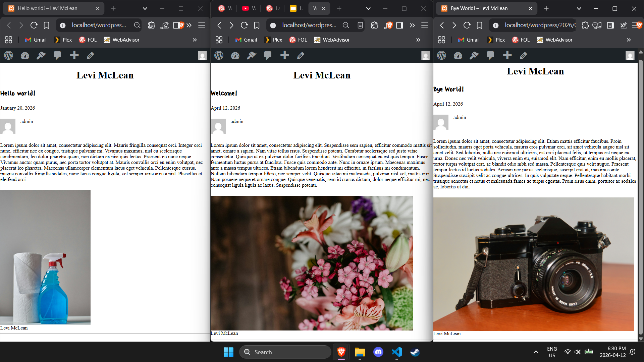The image size is (644, 362).
Task: Open Discord from the taskbar
Action: click(x=378, y=352)
